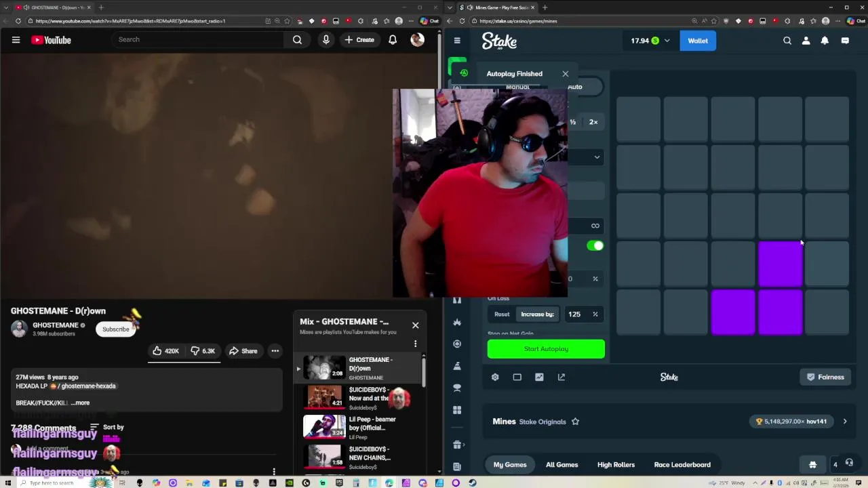Dismiss the Autoplay Finished notification
Screen dimensions: 868x488
(x=566, y=74)
